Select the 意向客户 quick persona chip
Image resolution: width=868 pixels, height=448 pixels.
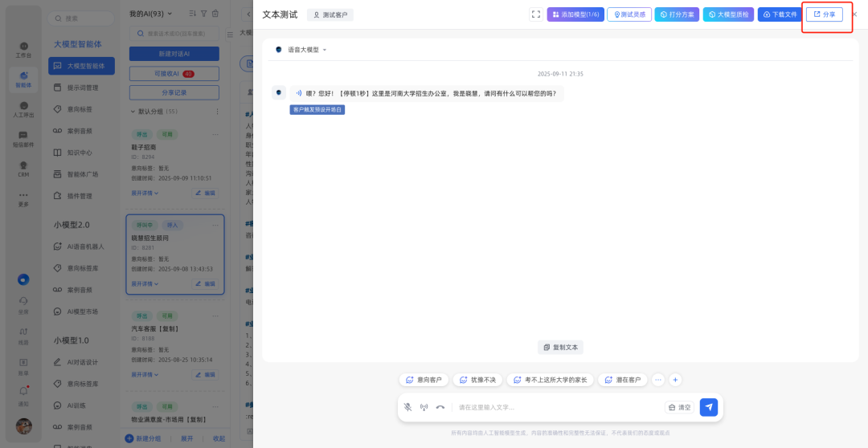point(424,380)
